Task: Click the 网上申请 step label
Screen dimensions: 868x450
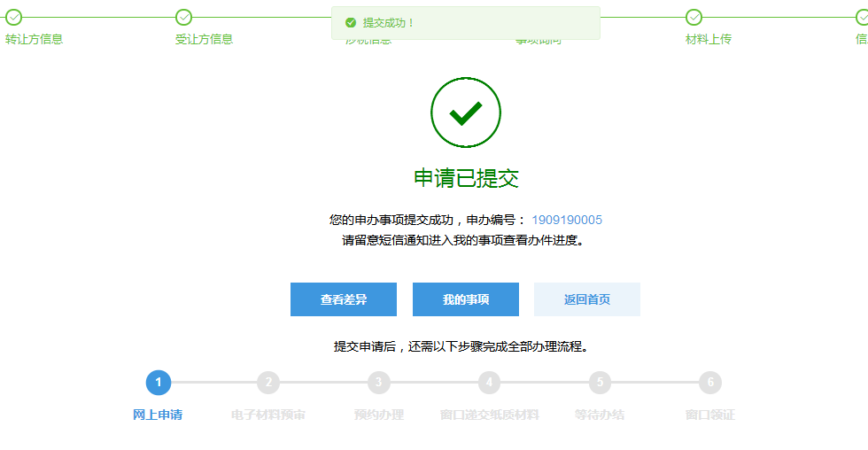Action: tap(158, 415)
